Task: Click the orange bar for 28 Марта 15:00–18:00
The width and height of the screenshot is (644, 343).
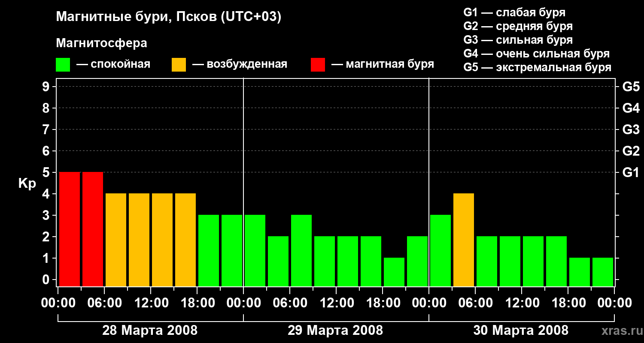Action: coord(185,240)
